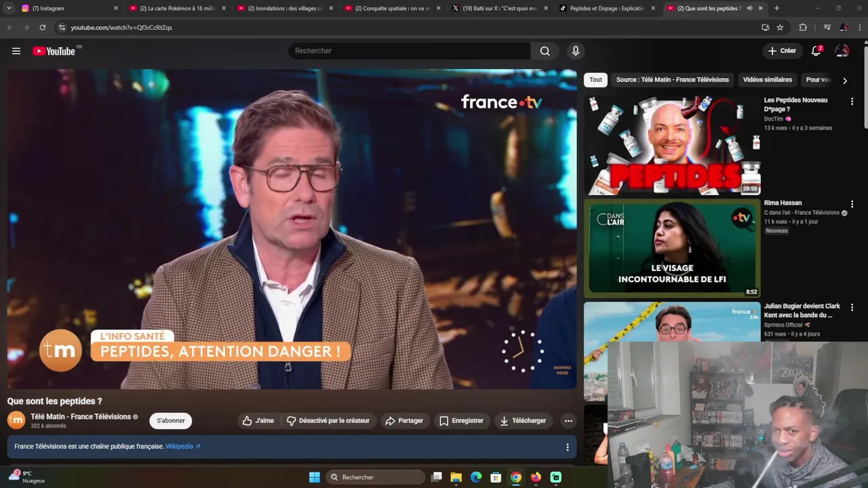
Task: Select the Tout filter chip
Action: pos(595,80)
